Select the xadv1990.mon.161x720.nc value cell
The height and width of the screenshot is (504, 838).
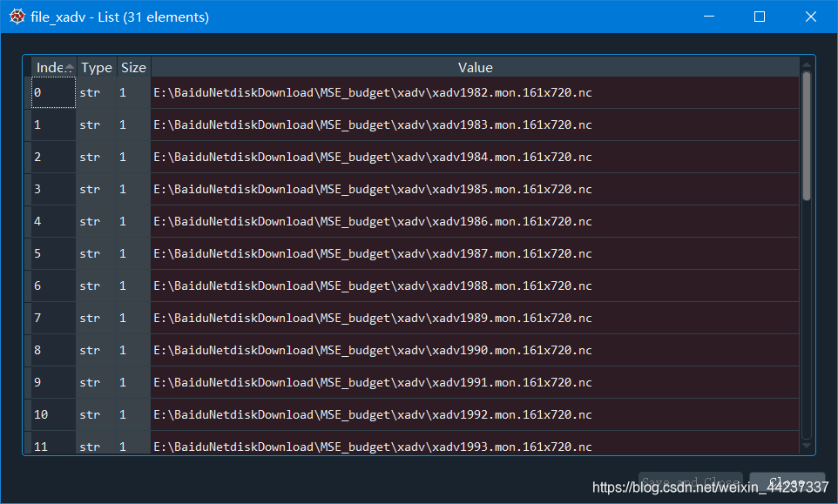pyautogui.click(x=475, y=350)
